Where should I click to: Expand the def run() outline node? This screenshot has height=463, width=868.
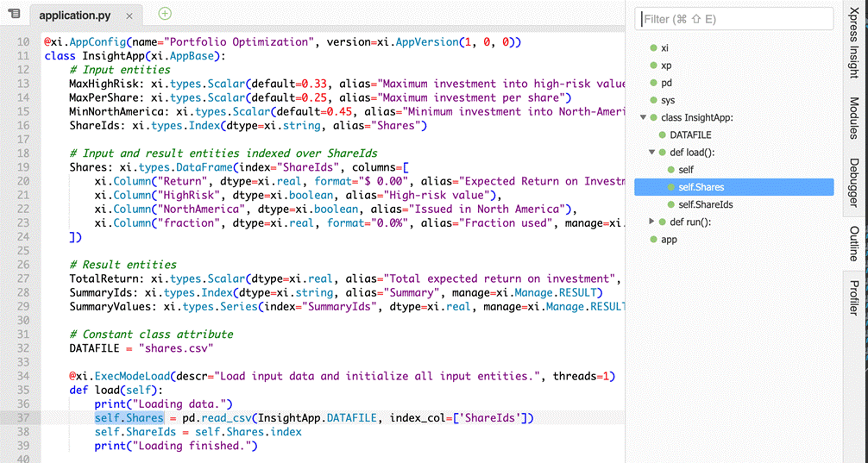point(651,222)
